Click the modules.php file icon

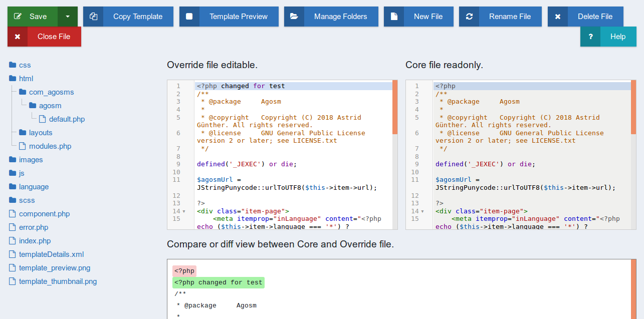pyautogui.click(x=22, y=146)
